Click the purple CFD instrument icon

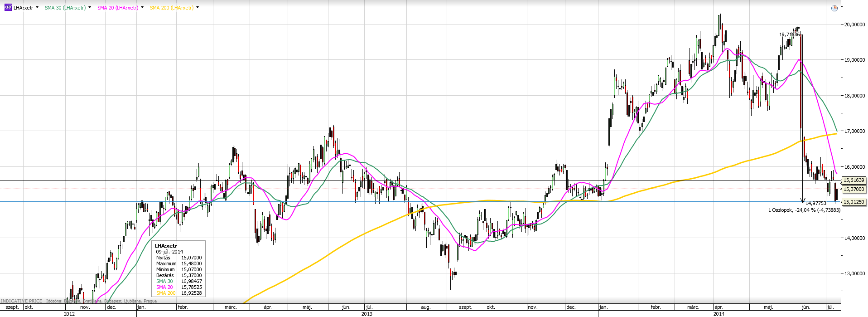tap(8, 8)
